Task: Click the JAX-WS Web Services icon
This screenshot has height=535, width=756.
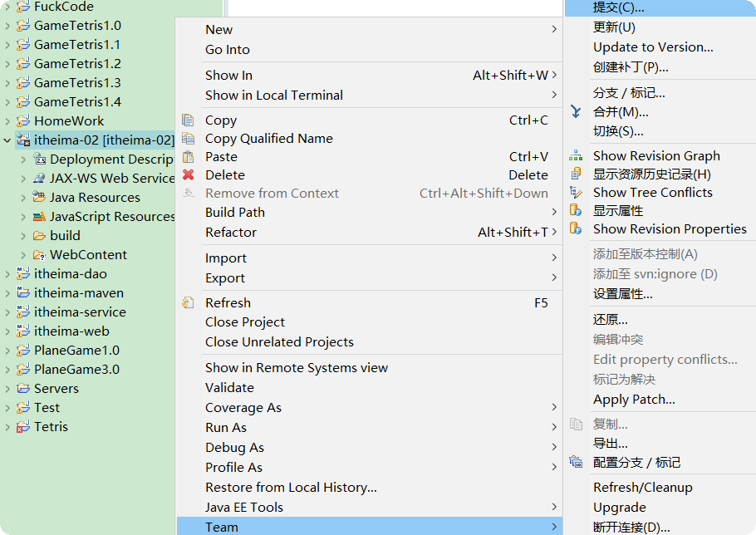Action: click(39, 179)
